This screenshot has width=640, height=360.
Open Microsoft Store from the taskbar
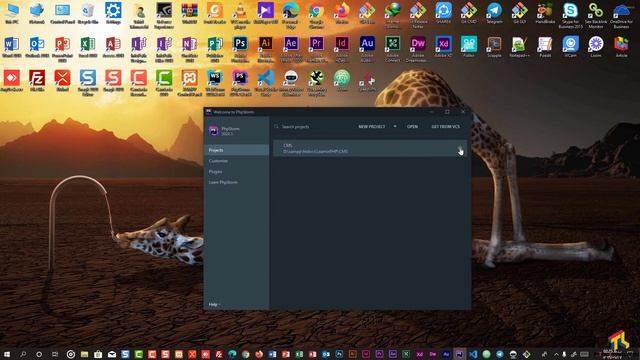pos(98,354)
